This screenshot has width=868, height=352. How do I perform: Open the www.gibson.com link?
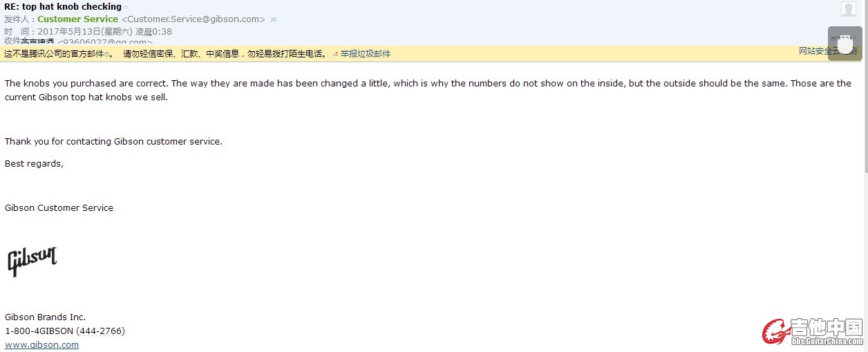pos(41,344)
